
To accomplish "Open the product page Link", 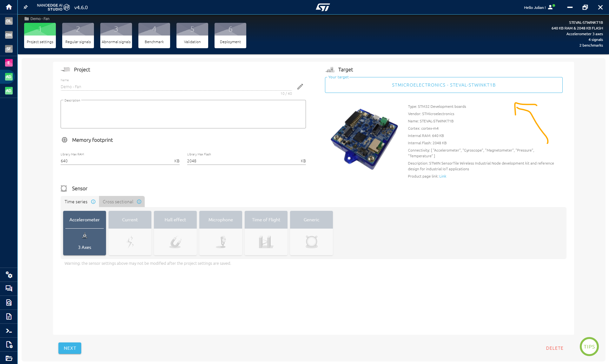I will coord(443,176).
